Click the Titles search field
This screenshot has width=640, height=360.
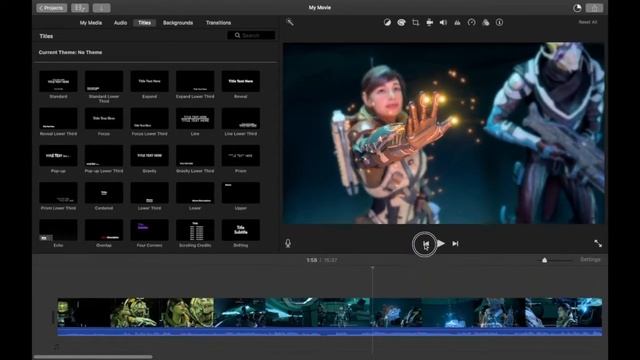coord(251,36)
